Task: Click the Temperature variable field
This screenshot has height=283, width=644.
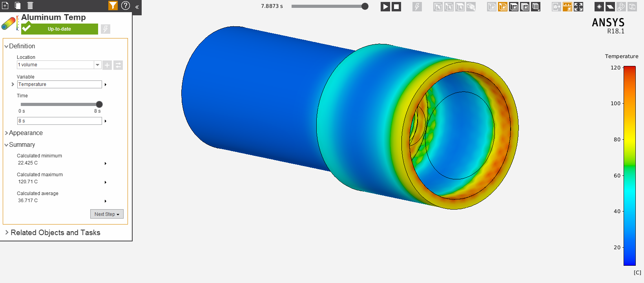Action: coord(60,84)
